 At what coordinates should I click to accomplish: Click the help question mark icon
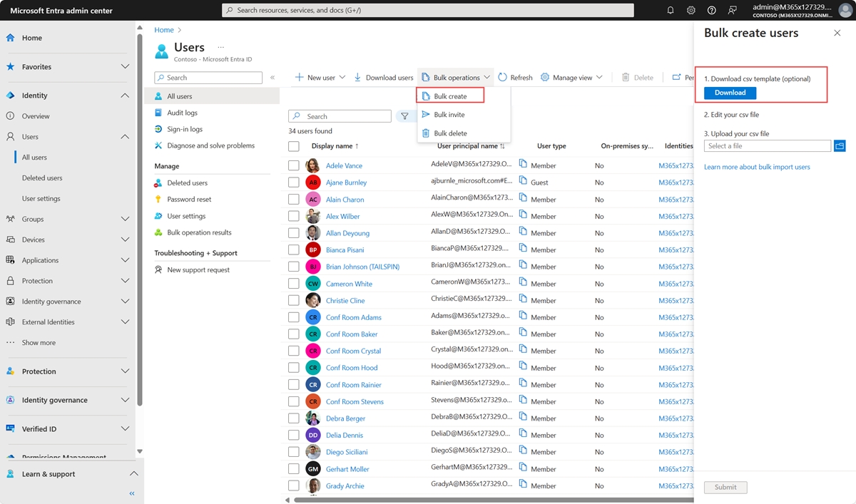pos(712,10)
